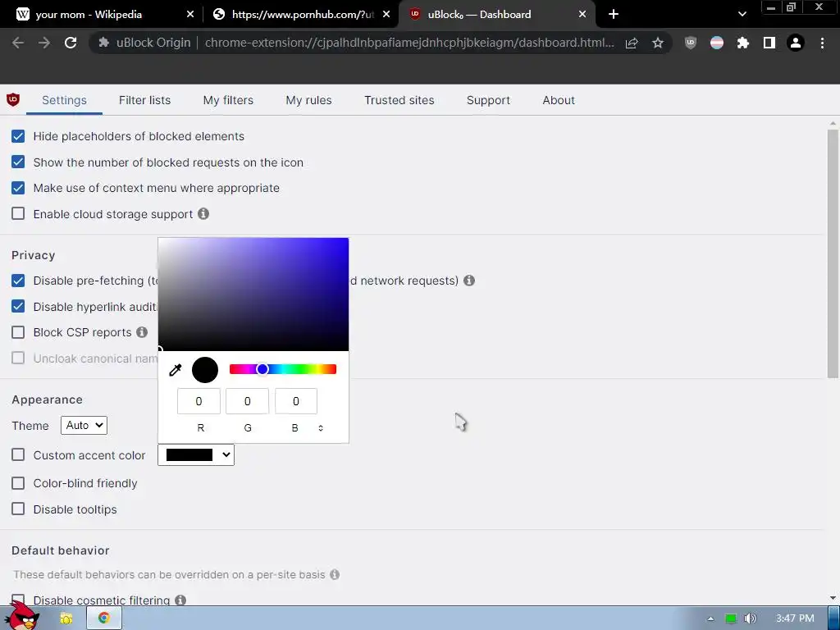The height and width of the screenshot is (630, 840).
Task: Open the Chrome profile avatar
Action: [x=796, y=43]
